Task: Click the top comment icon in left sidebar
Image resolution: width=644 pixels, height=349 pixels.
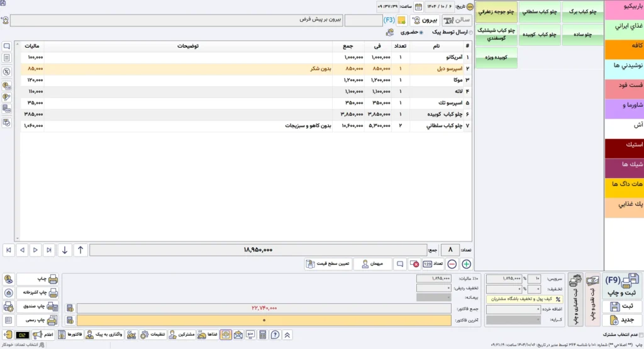Action: click(x=6, y=46)
